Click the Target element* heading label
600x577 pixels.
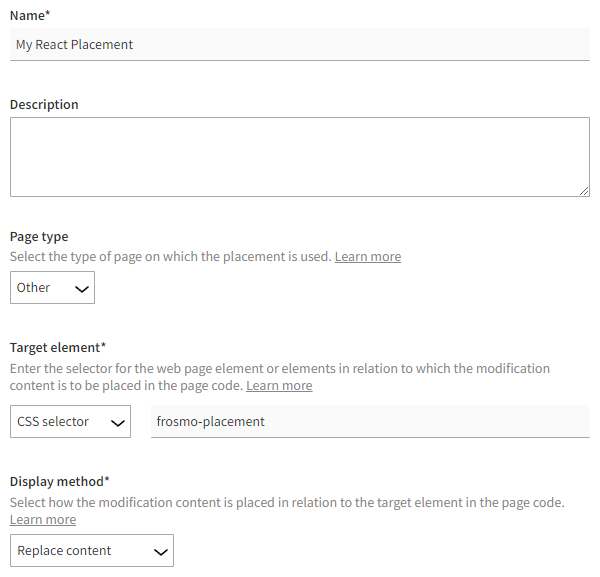(x=57, y=347)
